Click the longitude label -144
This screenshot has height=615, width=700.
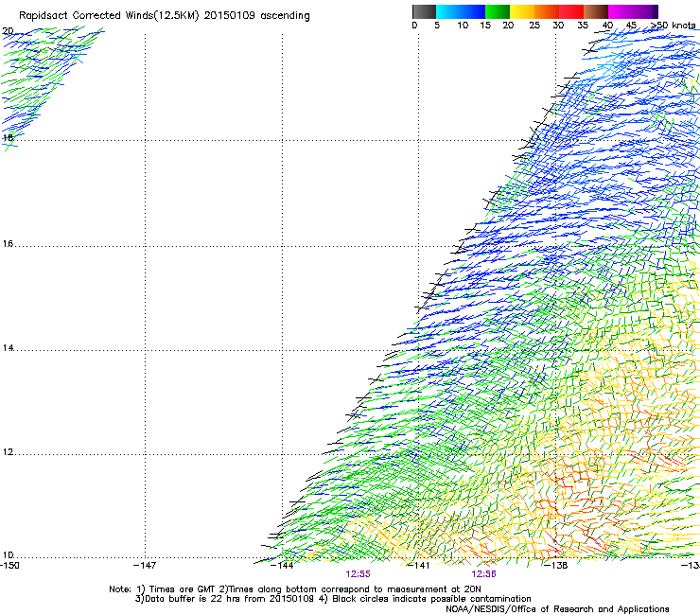pyautogui.click(x=282, y=566)
